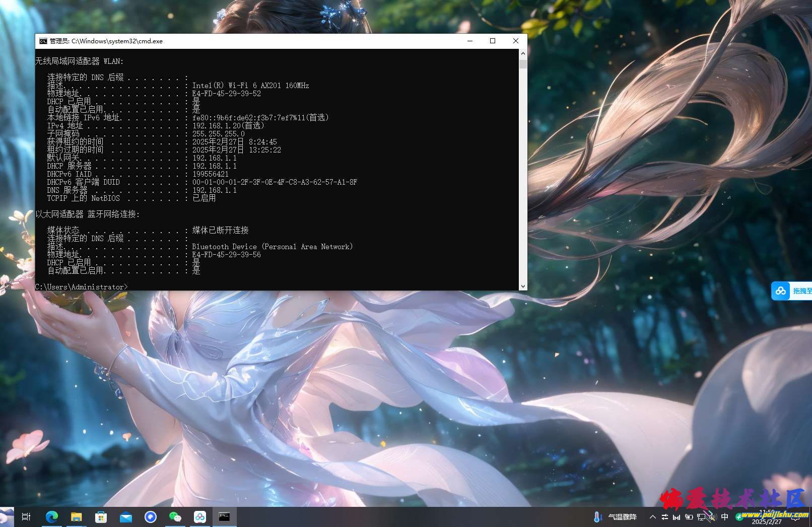This screenshot has height=527, width=812.
Task: Click the cmd scrollbar up arrow
Action: pyautogui.click(x=523, y=53)
